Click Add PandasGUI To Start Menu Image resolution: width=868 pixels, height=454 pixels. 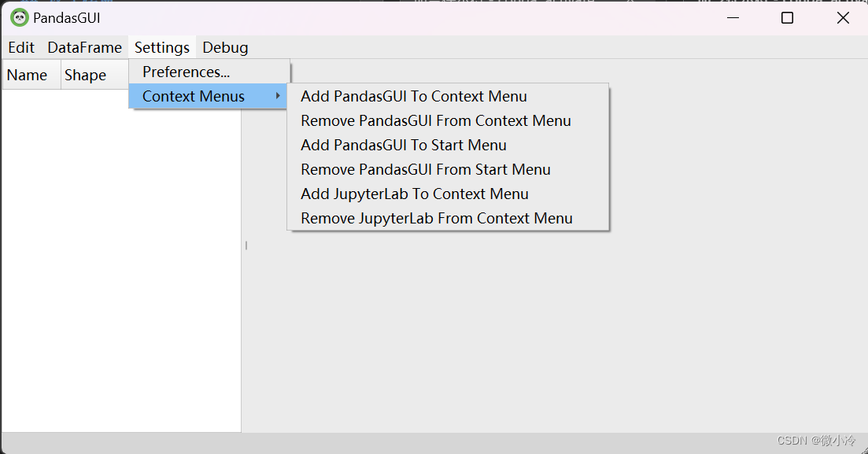404,145
